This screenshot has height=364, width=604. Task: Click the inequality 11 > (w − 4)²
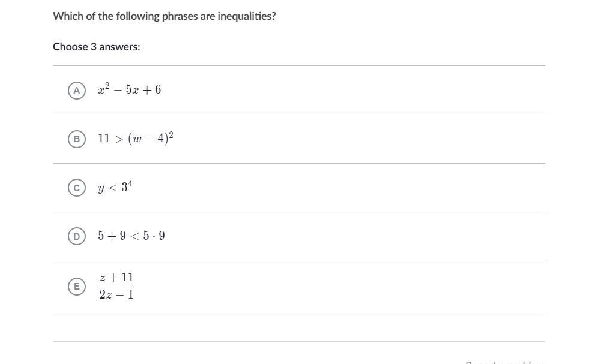[x=136, y=138]
